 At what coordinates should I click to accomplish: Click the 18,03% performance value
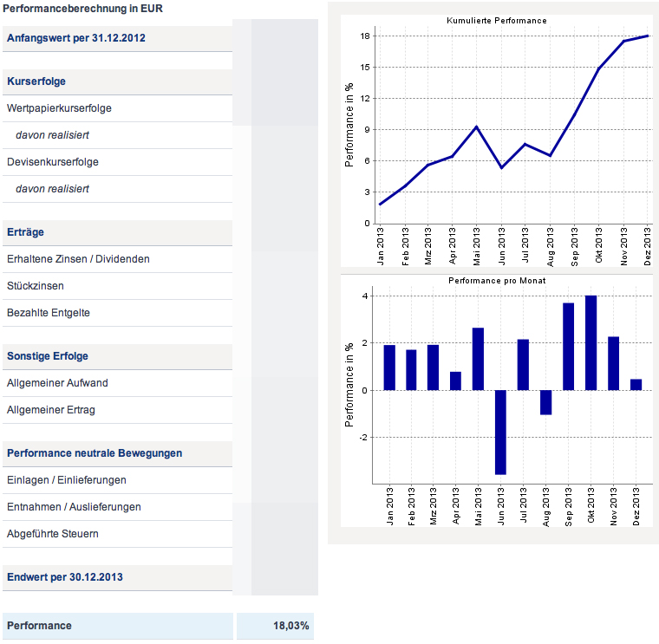(x=291, y=626)
